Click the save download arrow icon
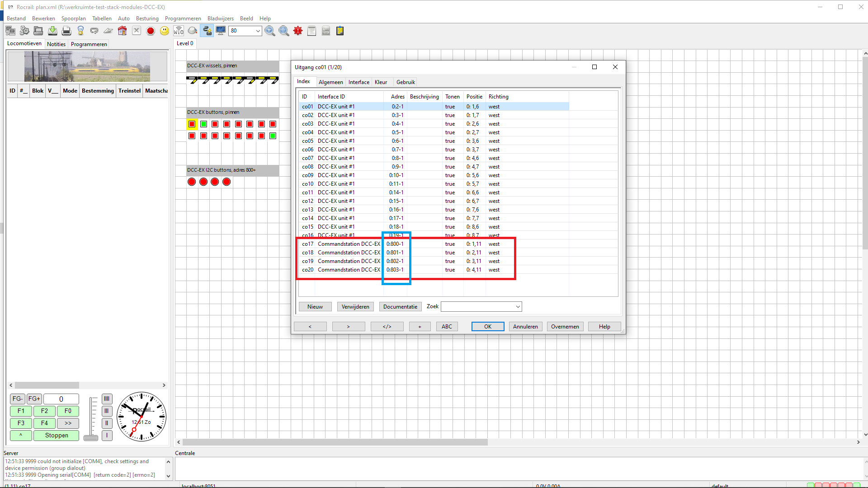Viewport: 868px width, 488px height. [52, 31]
